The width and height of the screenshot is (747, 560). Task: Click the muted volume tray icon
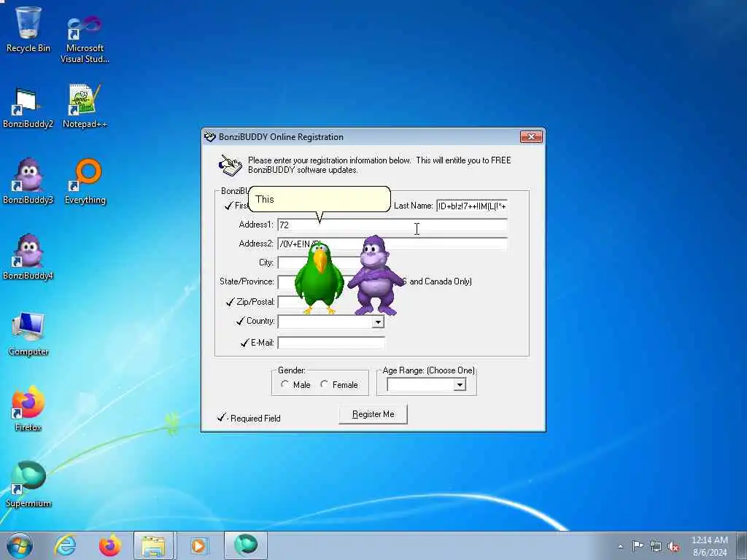[673, 546]
